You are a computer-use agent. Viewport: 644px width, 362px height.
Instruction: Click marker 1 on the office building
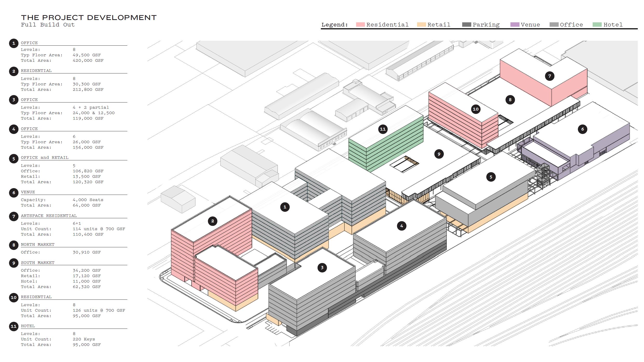point(285,207)
